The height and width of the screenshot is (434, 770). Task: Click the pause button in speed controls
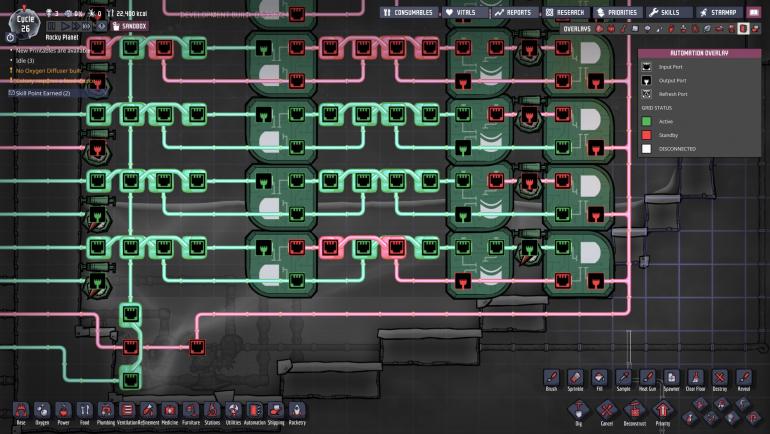pos(53,26)
